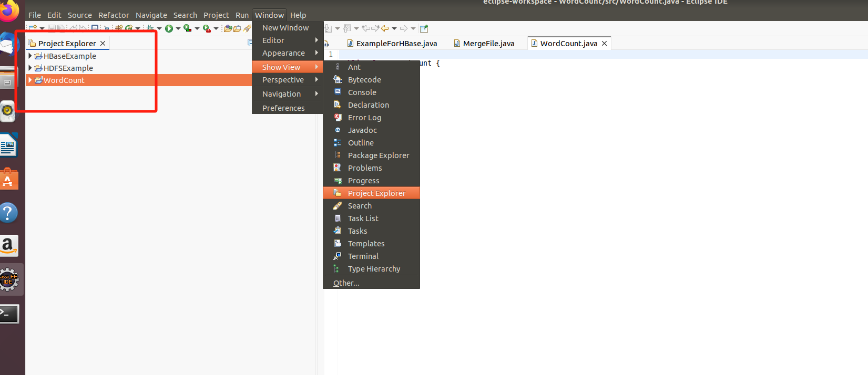Open the External Tools dropdown arrow
Viewport: 868px width, 375px height.
pos(216,28)
